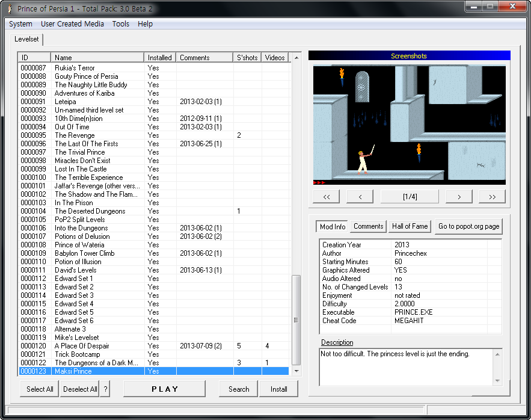Click the Search button

(x=239, y=389)
